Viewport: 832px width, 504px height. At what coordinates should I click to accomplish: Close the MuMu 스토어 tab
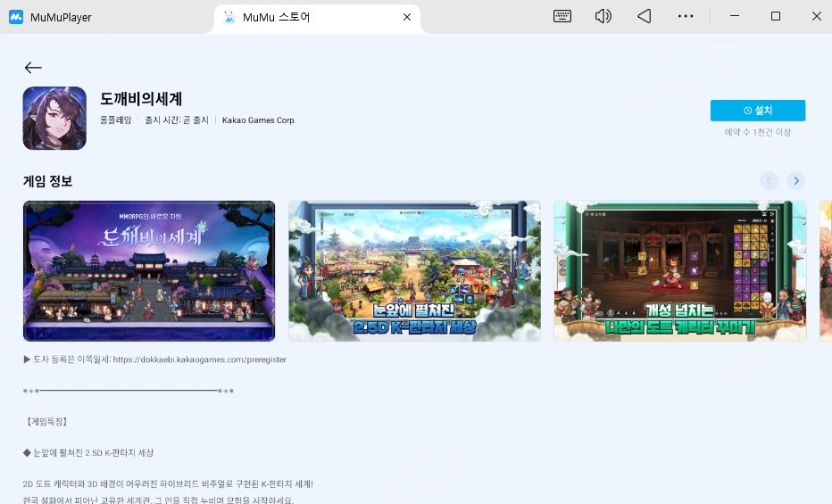coord(407,17)
